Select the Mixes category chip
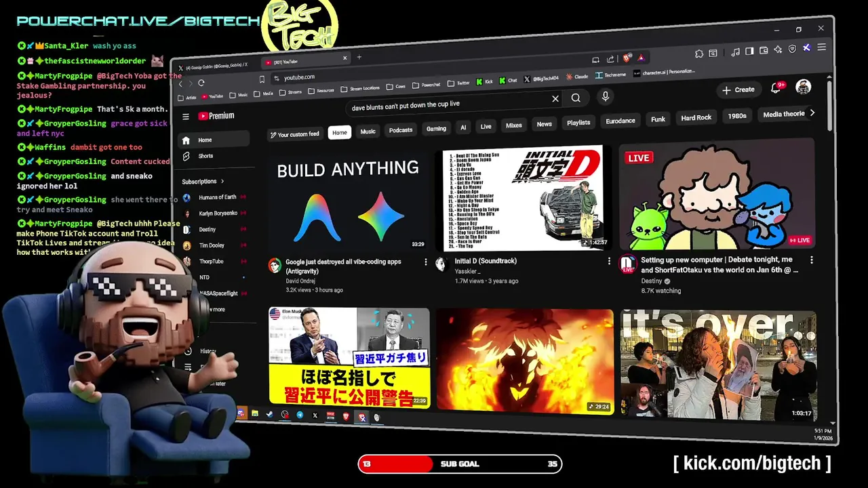Image resolution: width=868 pixels, height=488 pixels. click(514, 125)
